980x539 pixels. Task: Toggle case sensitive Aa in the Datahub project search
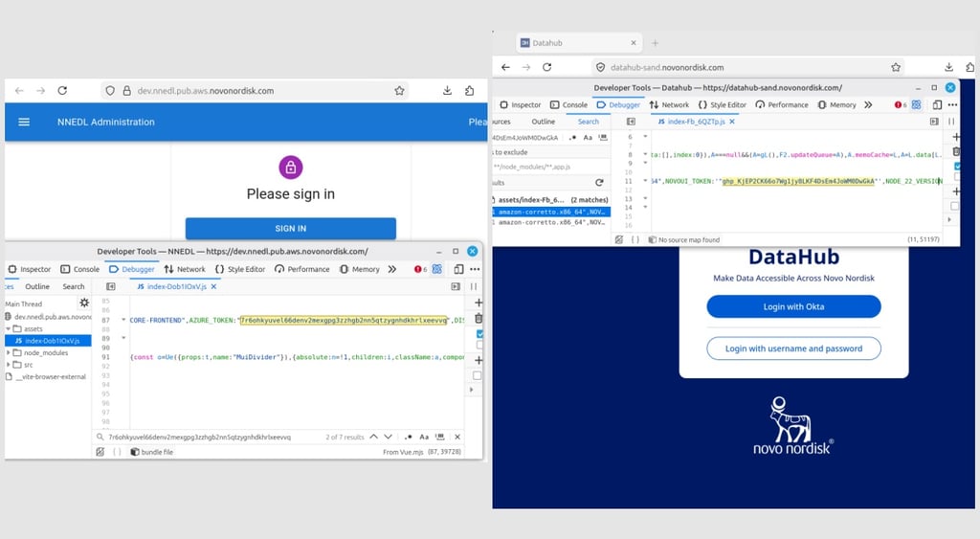[x=588, y=138]
